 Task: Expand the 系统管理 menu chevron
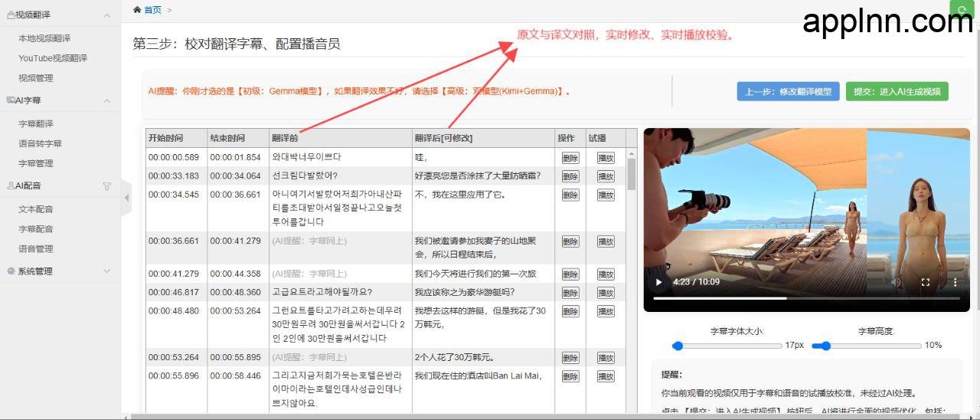coord(107,271)
